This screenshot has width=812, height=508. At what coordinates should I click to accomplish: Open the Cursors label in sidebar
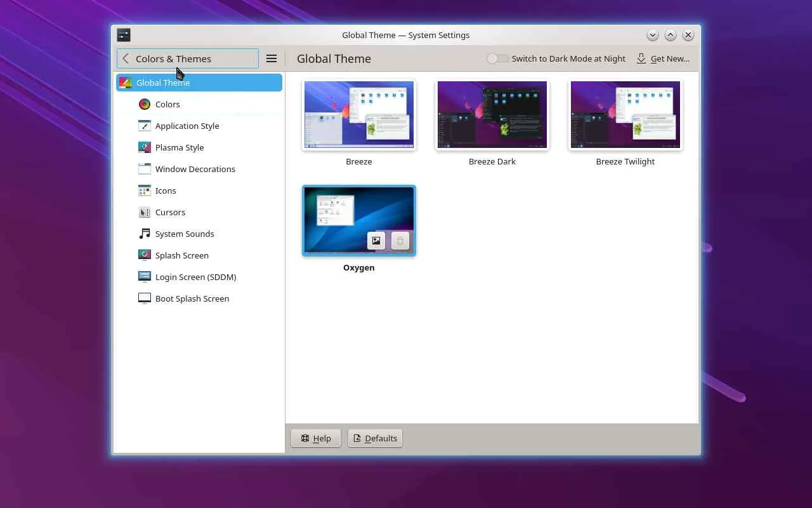[x=170, y=212]
